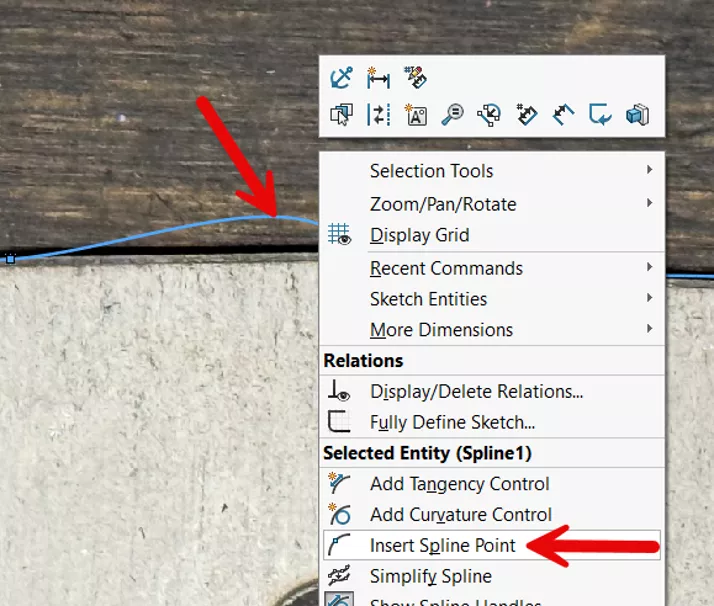The height and width of the screenshot is (606, 714).
Task: Select Insert Spline Point
Action: pos(492,545)
